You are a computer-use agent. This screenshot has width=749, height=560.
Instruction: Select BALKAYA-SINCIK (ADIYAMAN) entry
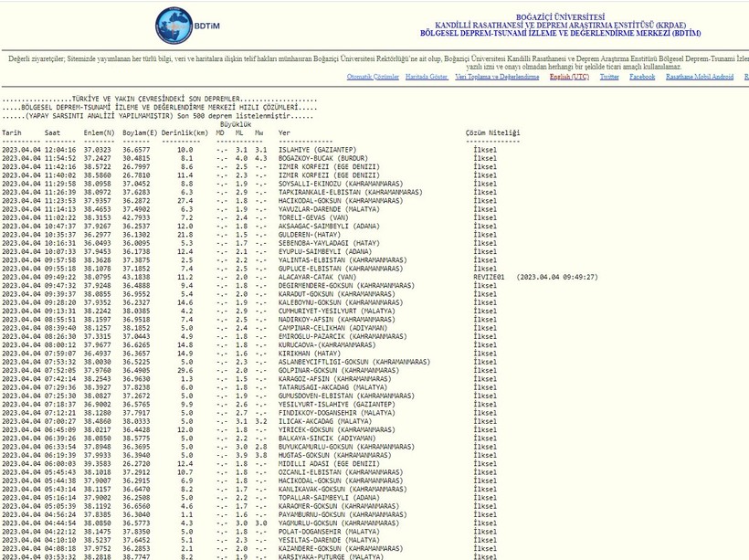click(327, 438)
